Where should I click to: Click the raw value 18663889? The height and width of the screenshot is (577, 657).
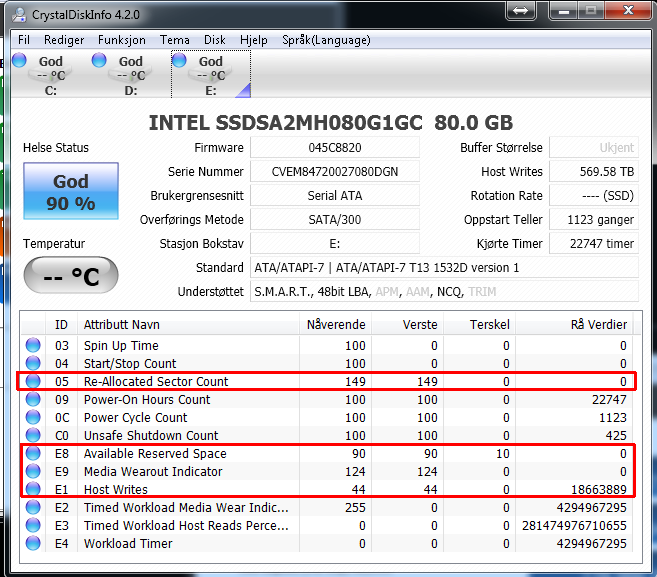coord(599,489)
